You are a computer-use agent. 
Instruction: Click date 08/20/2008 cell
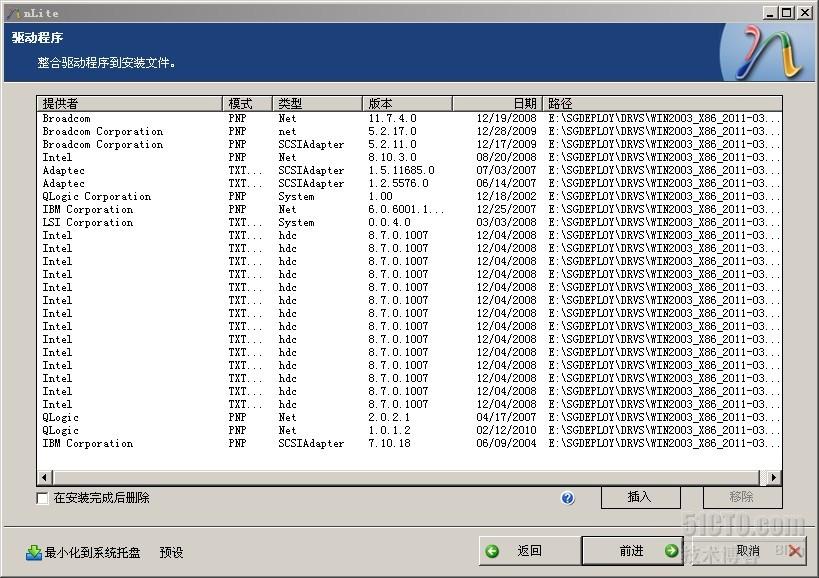pos(506,158)
